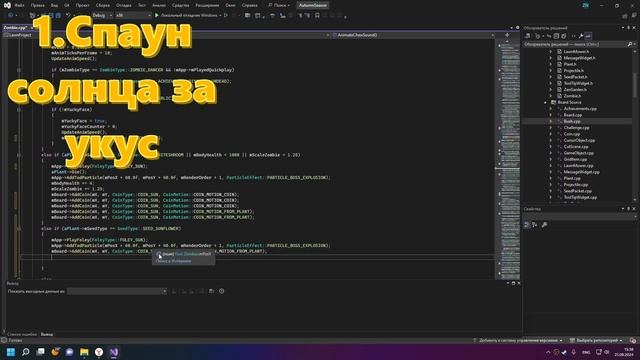Select Achievements.cpp in Solution Explorer
This screenshot has height=360, width=640.
click(580, 109)
